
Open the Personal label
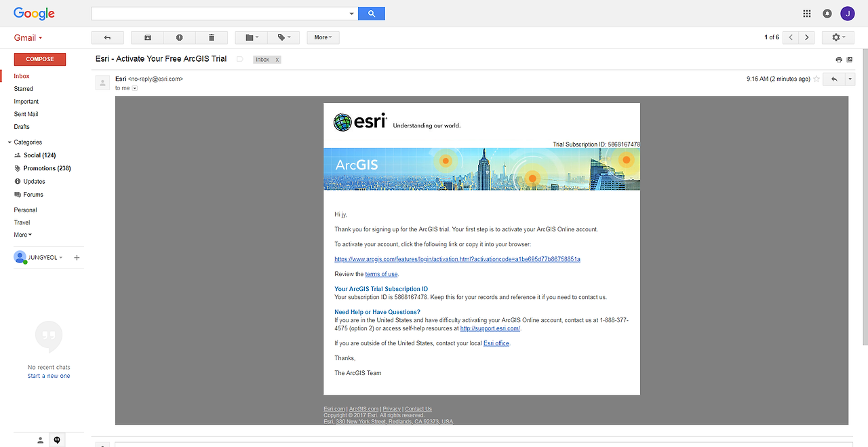pyautogui.click(x=26, y=210)
